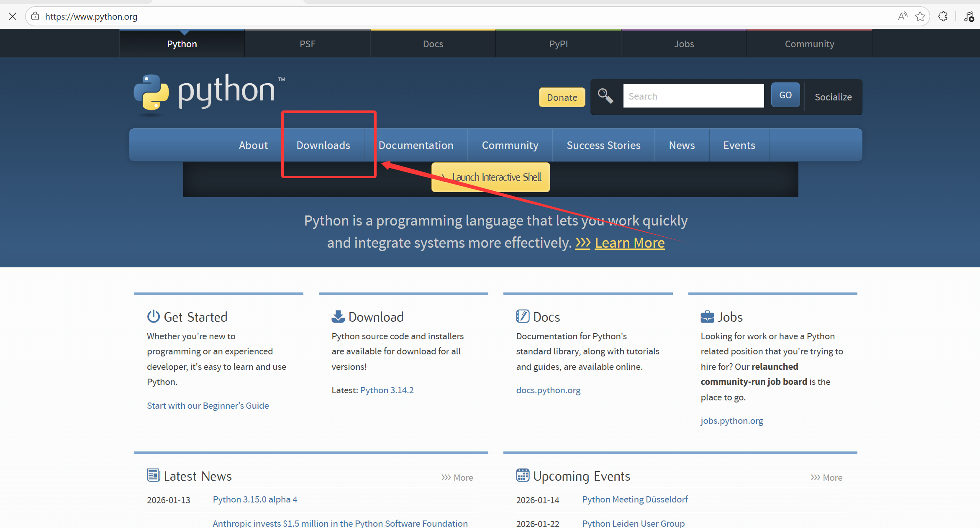
Task: Click the browser favorites star icon
Action: [920, 16]
